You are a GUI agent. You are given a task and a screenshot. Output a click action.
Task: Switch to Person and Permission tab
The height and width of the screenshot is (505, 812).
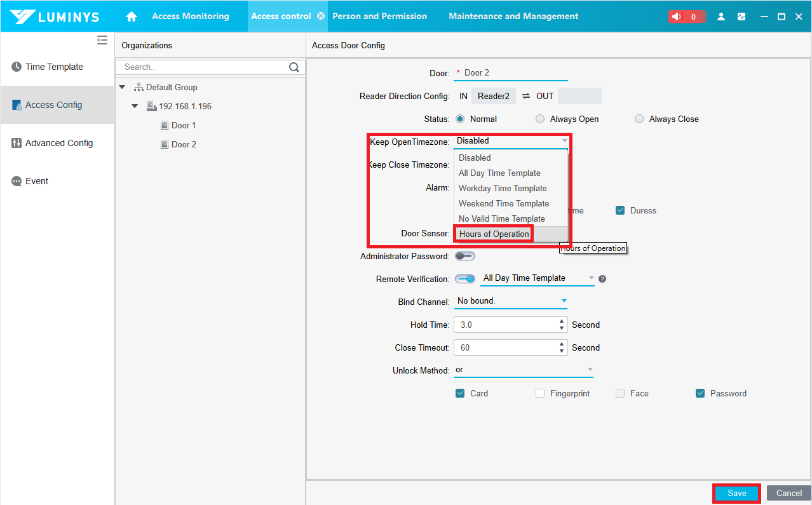379,17
